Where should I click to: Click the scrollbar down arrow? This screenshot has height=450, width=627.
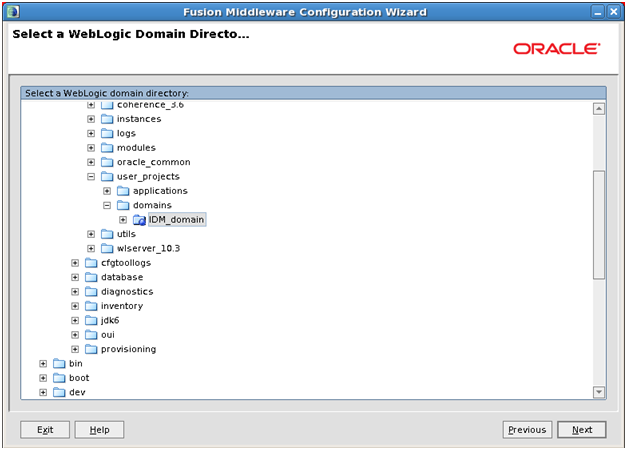pos(599,392)
